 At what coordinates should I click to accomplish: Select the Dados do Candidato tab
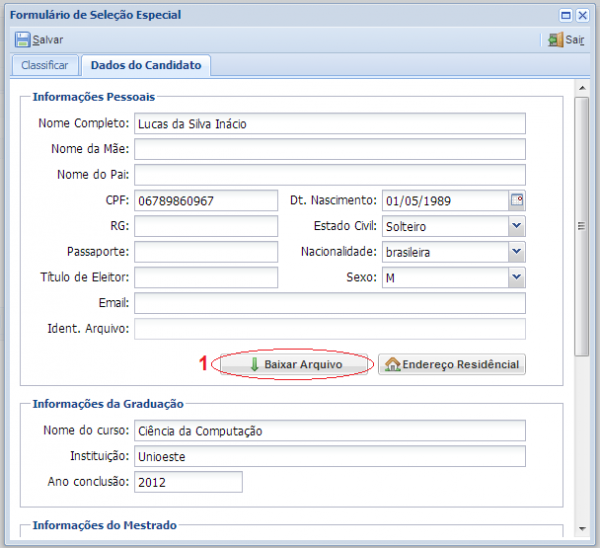[145, 65]
